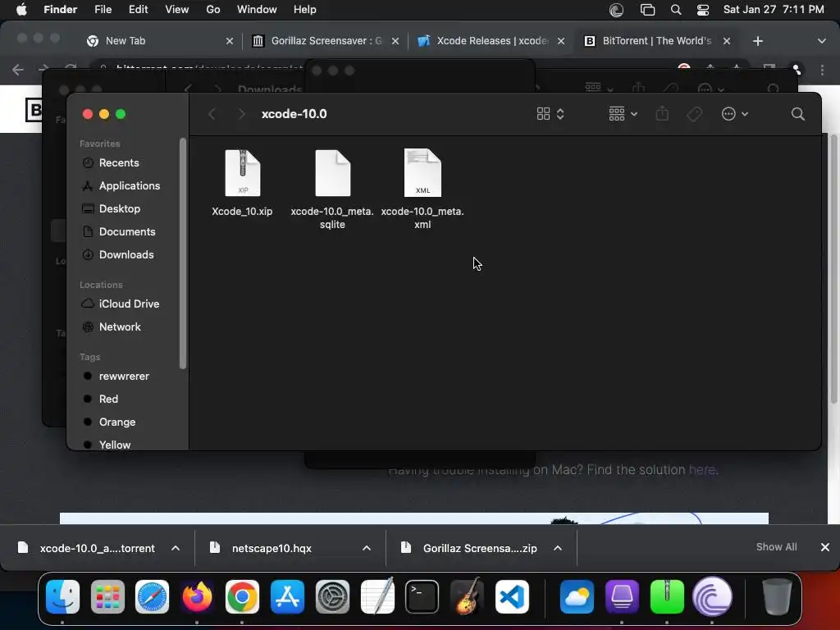The width and height of the screenshot is (840, 630).
Task: Open Firefox from the Dock
Action: [197, 597]
